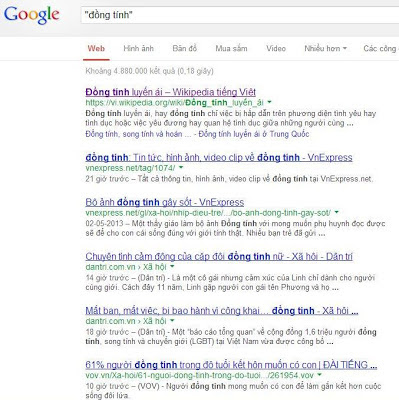The width and height of the screenshot is (399, 400).
Task: Open the Các công cụ search tools
Action: pyautogui.click(x=381, y=49)
